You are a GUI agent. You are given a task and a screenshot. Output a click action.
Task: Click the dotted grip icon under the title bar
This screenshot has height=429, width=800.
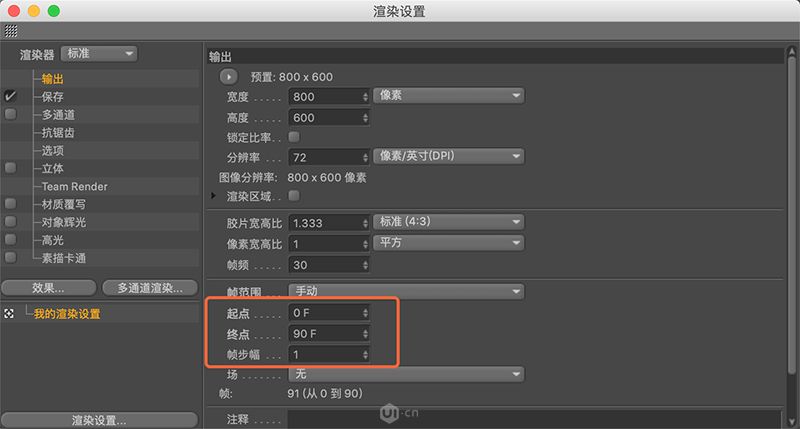pos(11,31)
